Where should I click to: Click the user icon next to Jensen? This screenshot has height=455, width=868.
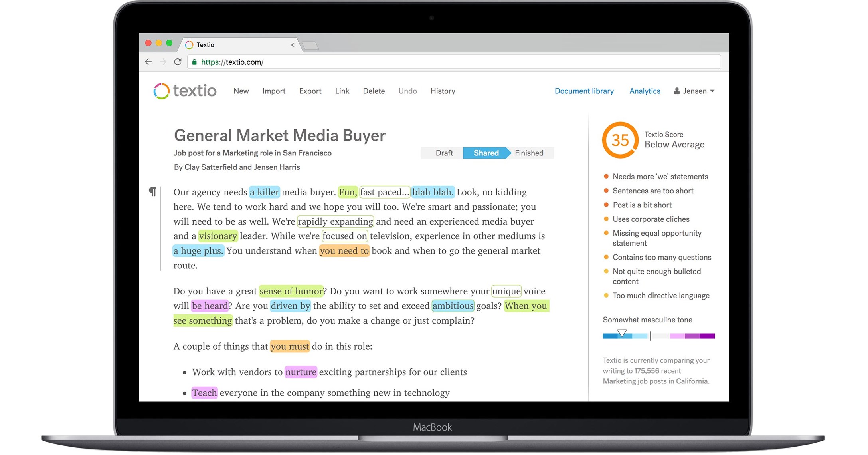pyautogui.click(x=676, y=91)
